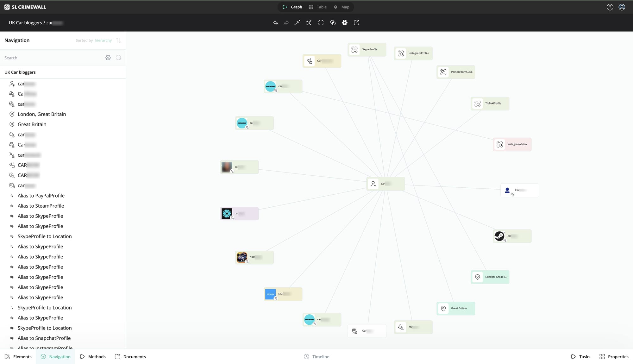The width and height of the screenshot is (633, 364).
Task: Click the merge overlapping circles icon
Action: click(x=333, y=23)
